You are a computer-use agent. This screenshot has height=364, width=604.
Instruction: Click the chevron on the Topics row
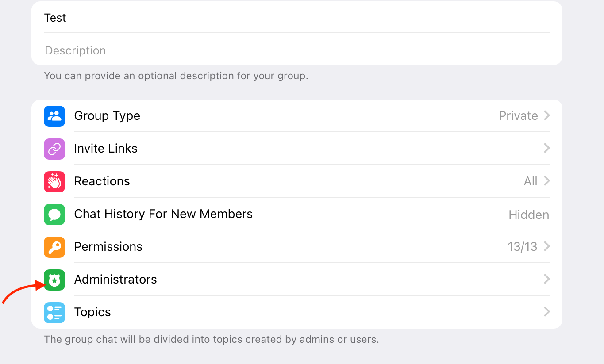point(547,312)
